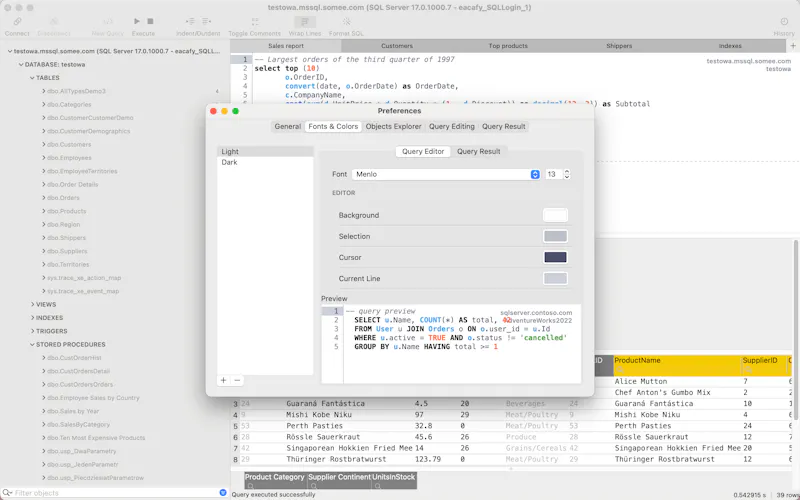The width and height of the screenshot is (800, 500).
Task: Expand the dbo.Orders table node
Action: pyautogui.click(x=43, y=198)
